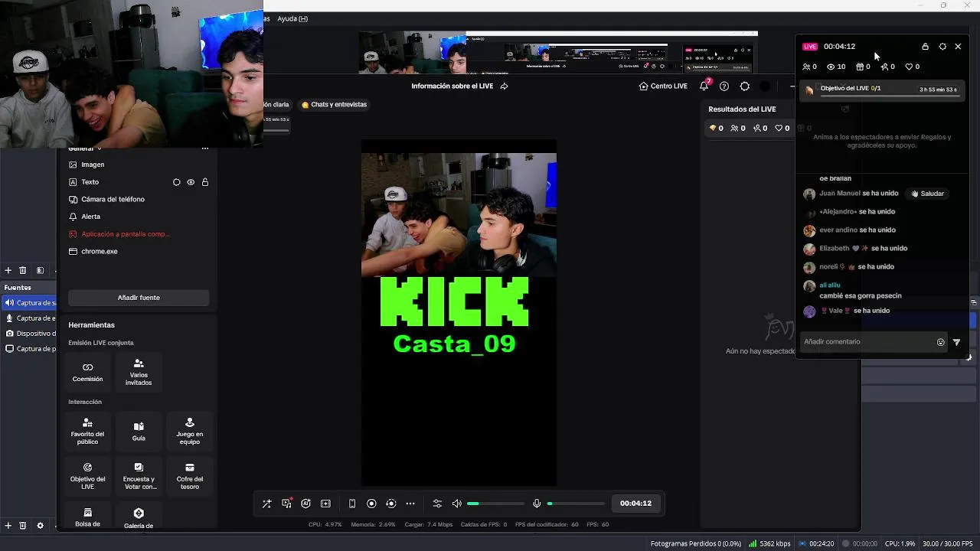Click the 00:04:12 timer in control bar
980x551 pixels.
pyautogui.click(x=635, y=504)
